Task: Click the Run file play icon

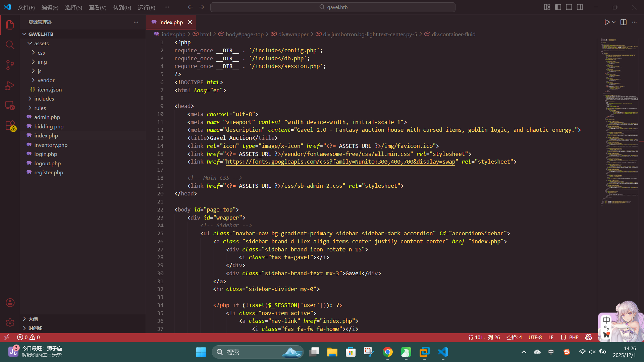Action: tap(607, 22)
